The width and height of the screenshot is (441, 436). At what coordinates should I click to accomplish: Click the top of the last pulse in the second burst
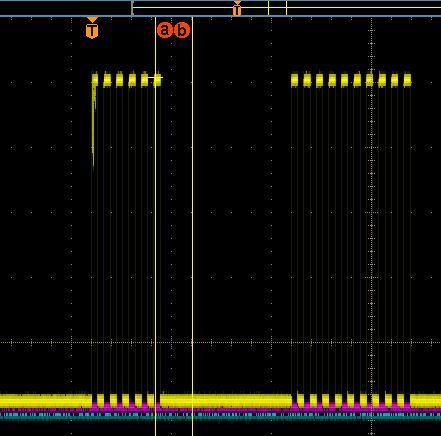point(407,80)
